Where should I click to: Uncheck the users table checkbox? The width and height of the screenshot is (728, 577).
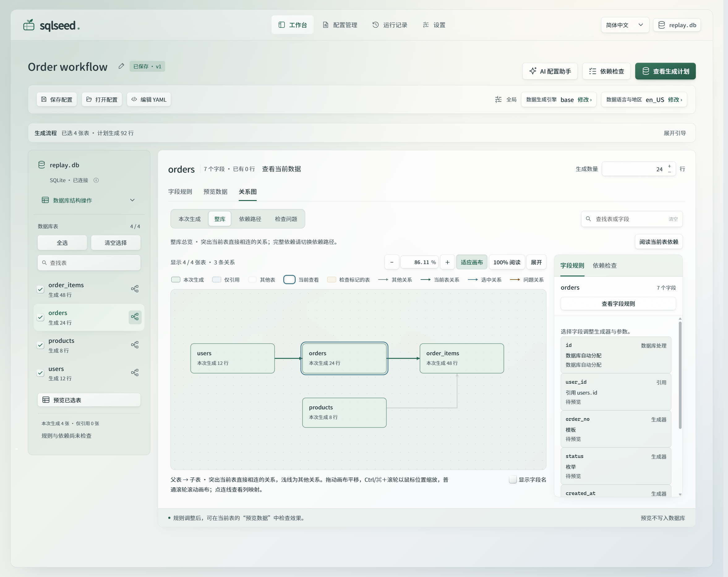pos(41,373)
